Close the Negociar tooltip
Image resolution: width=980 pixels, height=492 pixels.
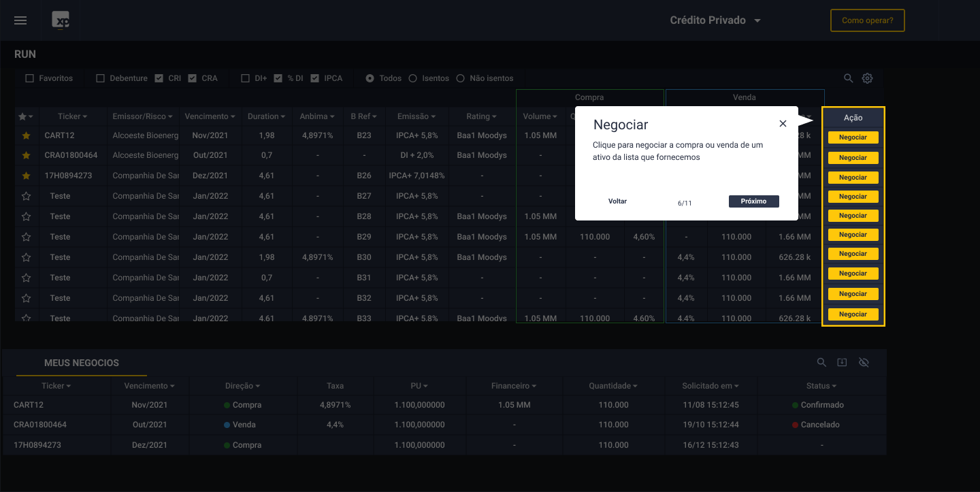point(783,124)
